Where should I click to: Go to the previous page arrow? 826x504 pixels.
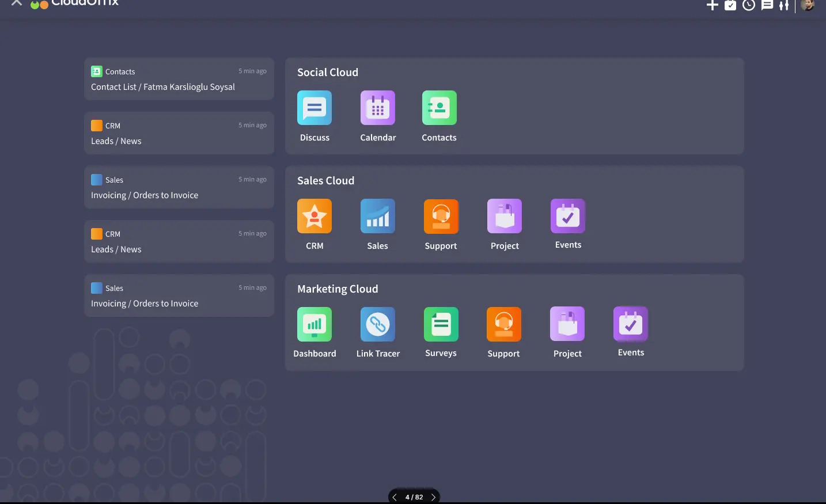(395, 497)
